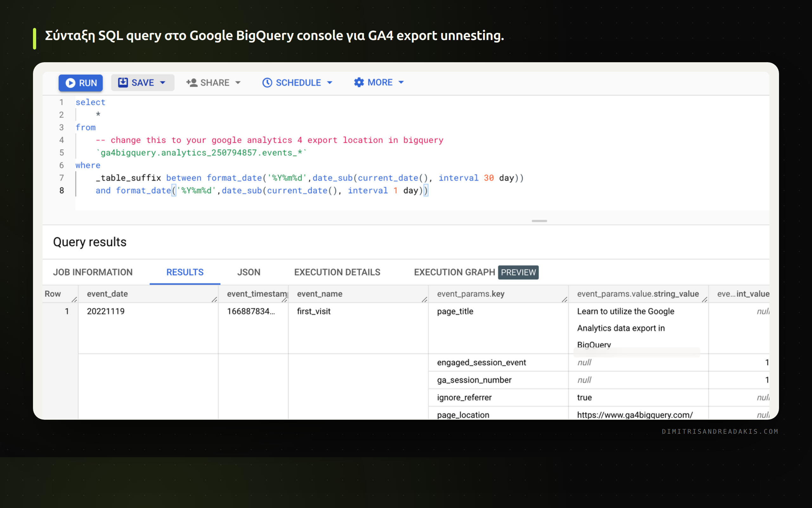
Task: Click the where keyword in editor
Action: (x=88, y=165)
